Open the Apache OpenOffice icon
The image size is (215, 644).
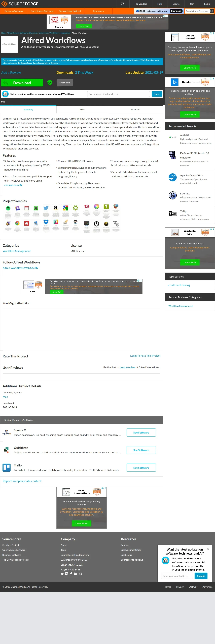[172, 177]
